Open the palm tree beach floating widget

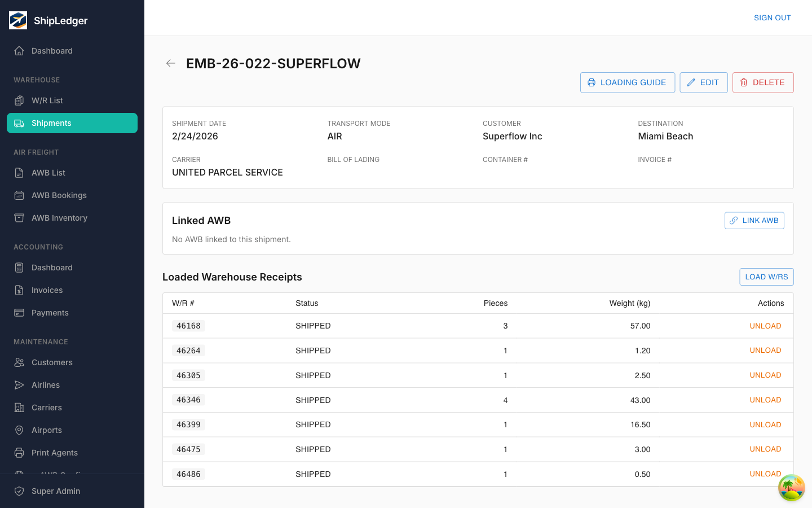[792, 488]
